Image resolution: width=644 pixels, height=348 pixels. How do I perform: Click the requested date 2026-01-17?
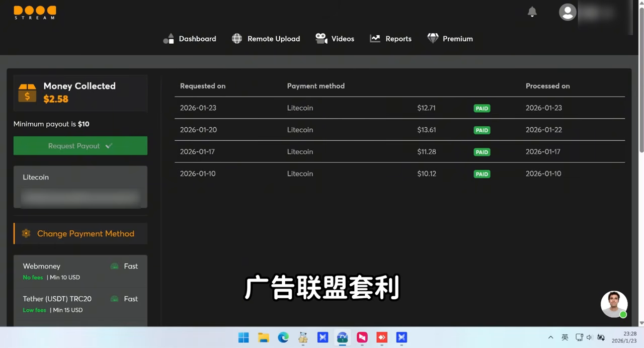pyautogui.click(x=198, y=151)
